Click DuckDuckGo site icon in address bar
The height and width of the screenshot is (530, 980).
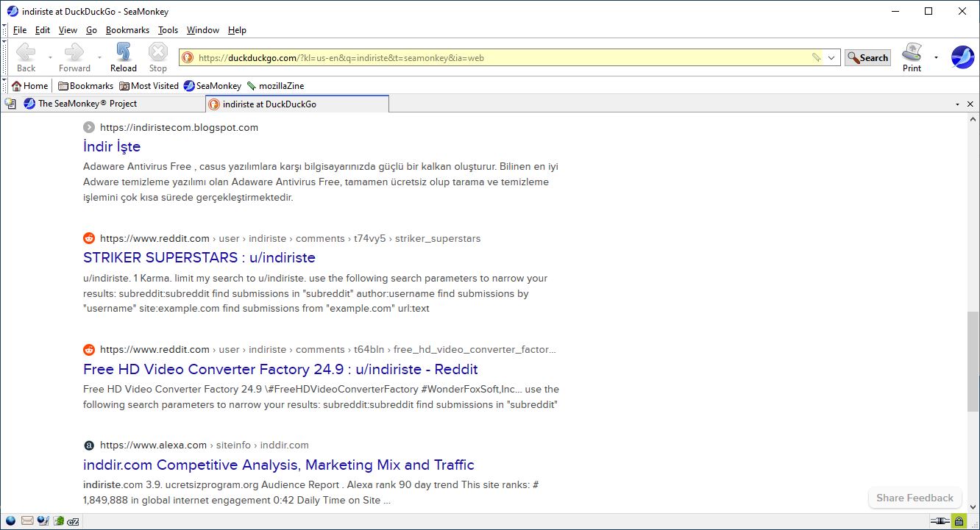tap(188, 58)
